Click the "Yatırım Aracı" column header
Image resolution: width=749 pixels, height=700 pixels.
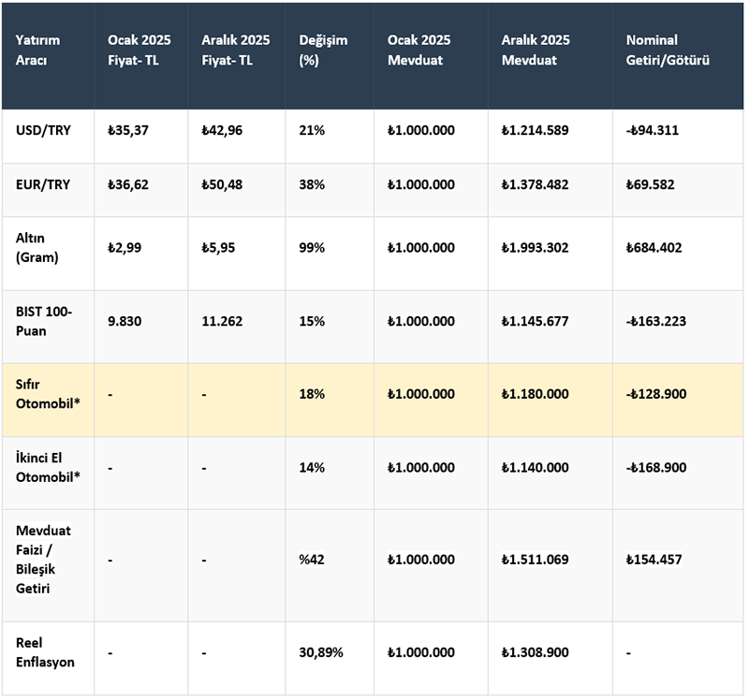point(35,50)
